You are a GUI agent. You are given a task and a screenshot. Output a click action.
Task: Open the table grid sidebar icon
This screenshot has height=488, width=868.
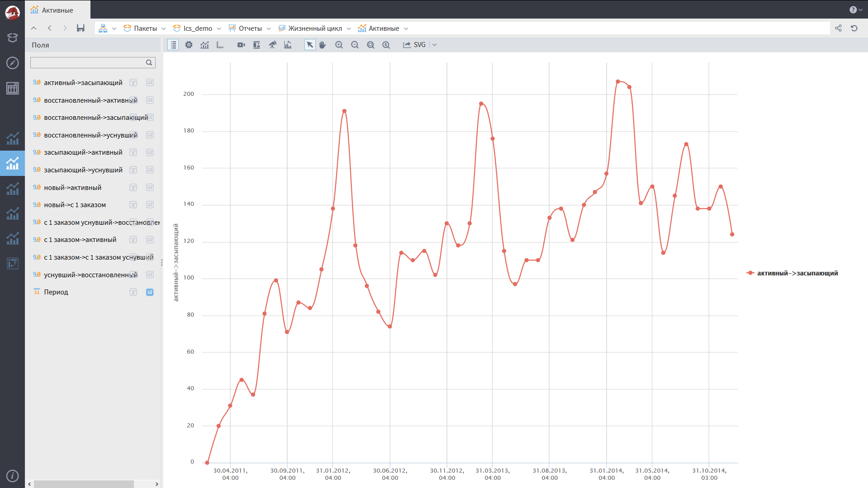(12, 88)
